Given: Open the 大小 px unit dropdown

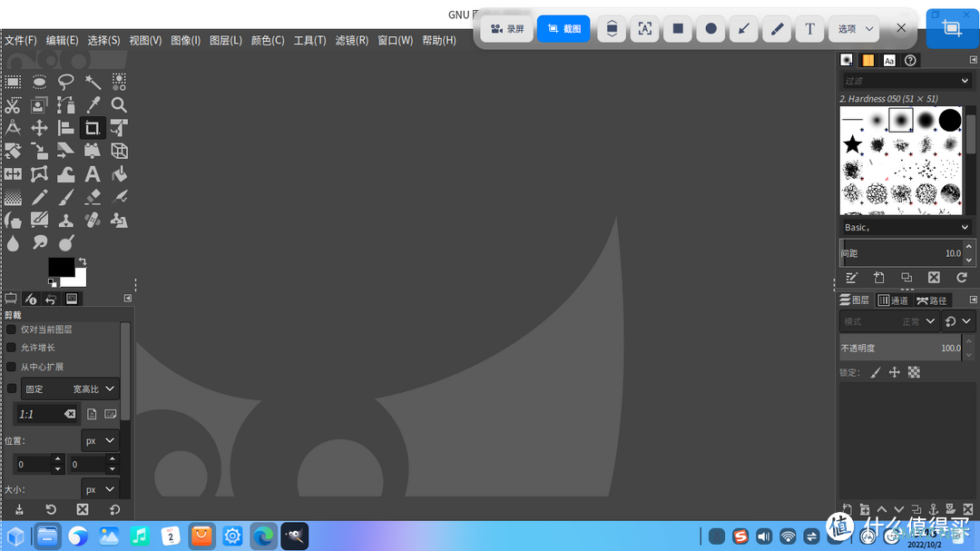Looking at the screenshot, I should point(100,489).
